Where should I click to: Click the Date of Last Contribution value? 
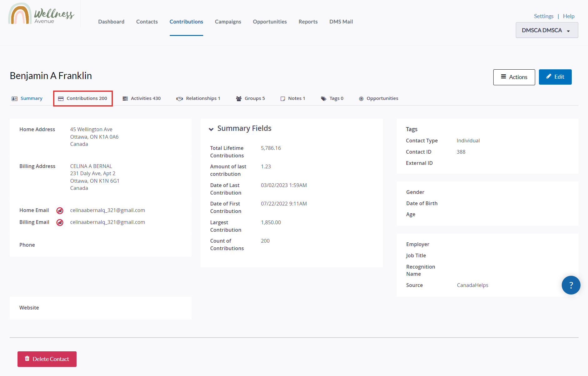tap(284, 185)
